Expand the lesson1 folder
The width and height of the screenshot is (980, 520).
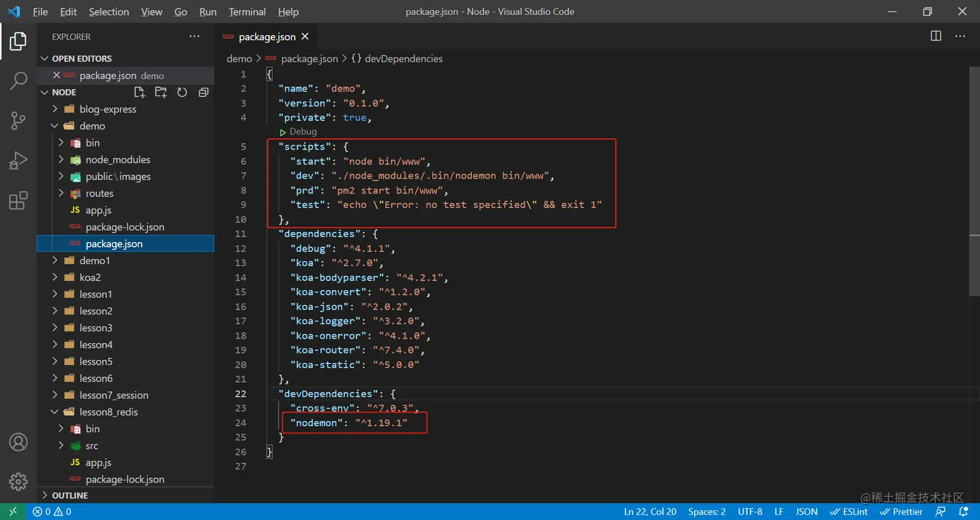[x=126, y=294]
